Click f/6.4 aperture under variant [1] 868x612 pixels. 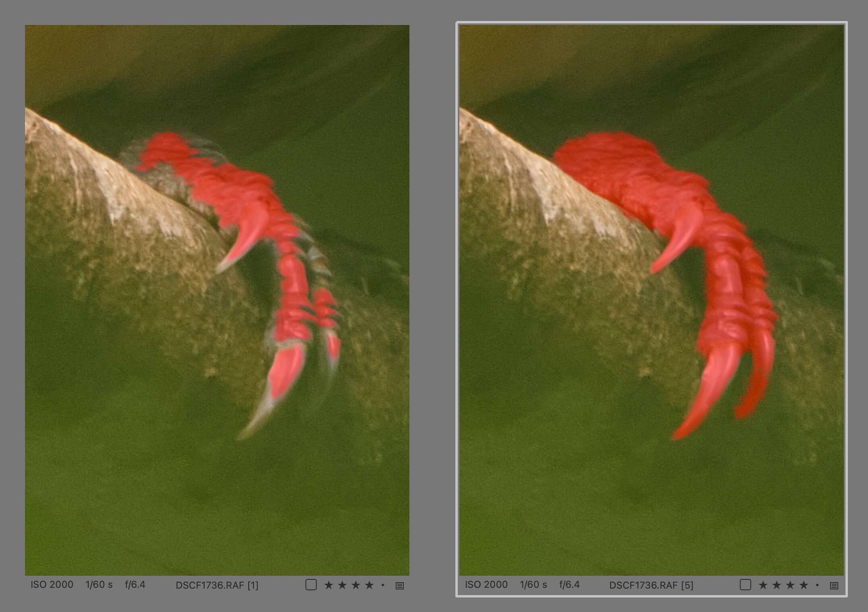tap(135, 585)
